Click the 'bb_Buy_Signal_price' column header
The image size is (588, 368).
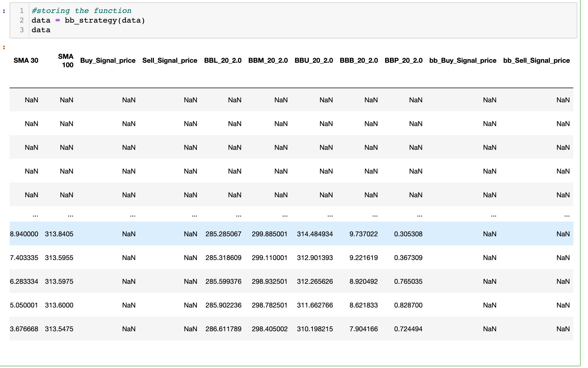[x=463, y=60]
